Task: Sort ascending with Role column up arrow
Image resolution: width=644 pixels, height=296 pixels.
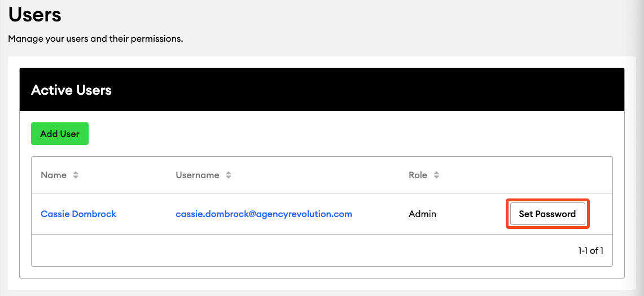Action: (x=437, y=173)
